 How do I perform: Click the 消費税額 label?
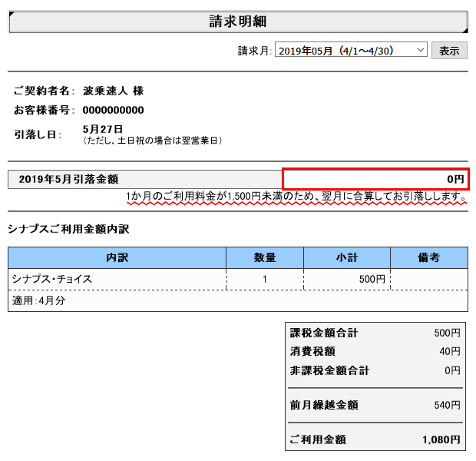click(312, 351)
